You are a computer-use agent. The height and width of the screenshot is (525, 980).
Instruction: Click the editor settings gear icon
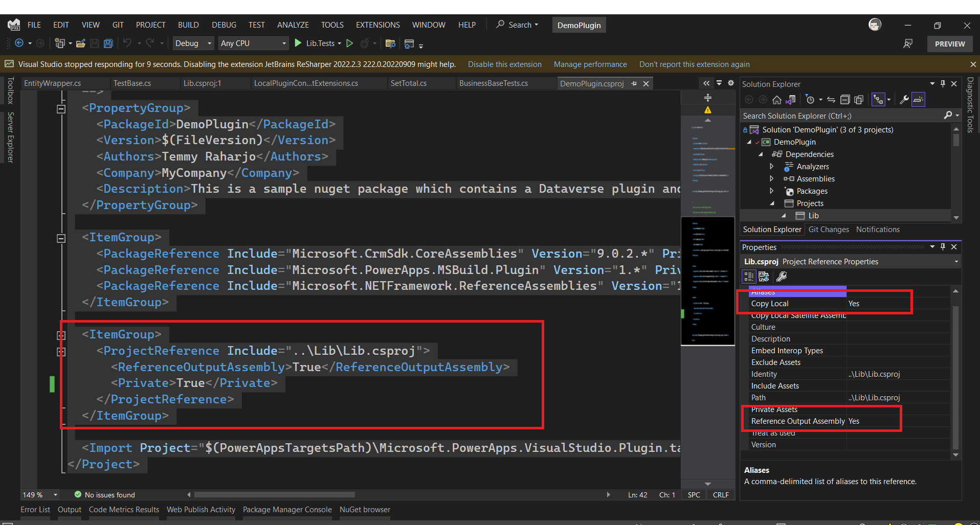pyautogui.click(x=731, y=83)
